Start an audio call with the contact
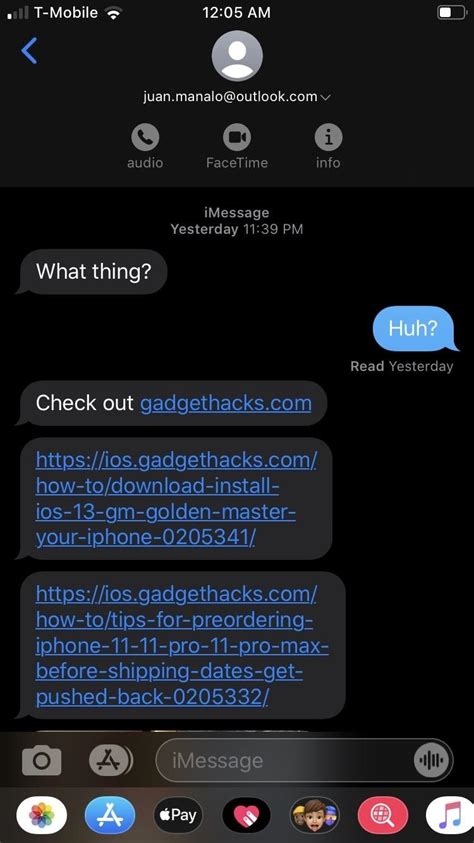Viewport: 474px width, 843px height. tap(145, 138)
